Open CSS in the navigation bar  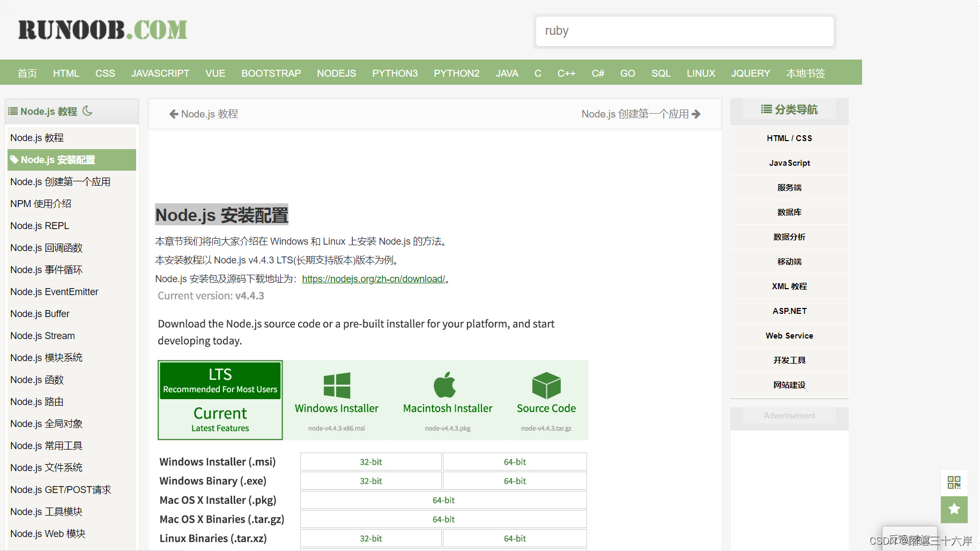click(105, 73)
